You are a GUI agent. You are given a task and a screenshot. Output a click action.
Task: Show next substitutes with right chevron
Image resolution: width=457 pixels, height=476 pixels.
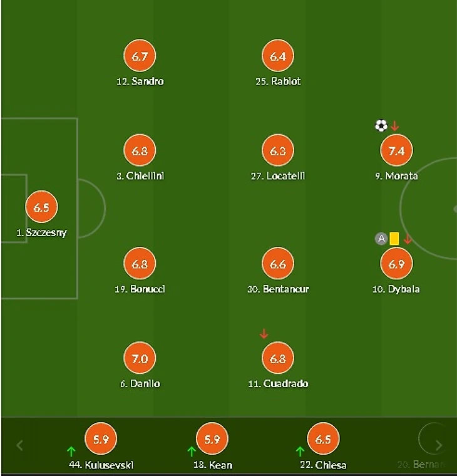[x=439, y=446]
